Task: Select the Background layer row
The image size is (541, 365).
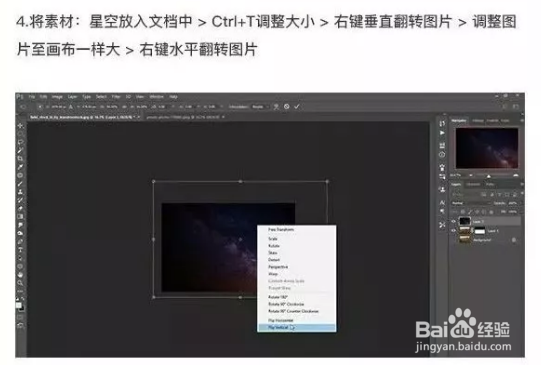Action: click(x=486, y=240)
